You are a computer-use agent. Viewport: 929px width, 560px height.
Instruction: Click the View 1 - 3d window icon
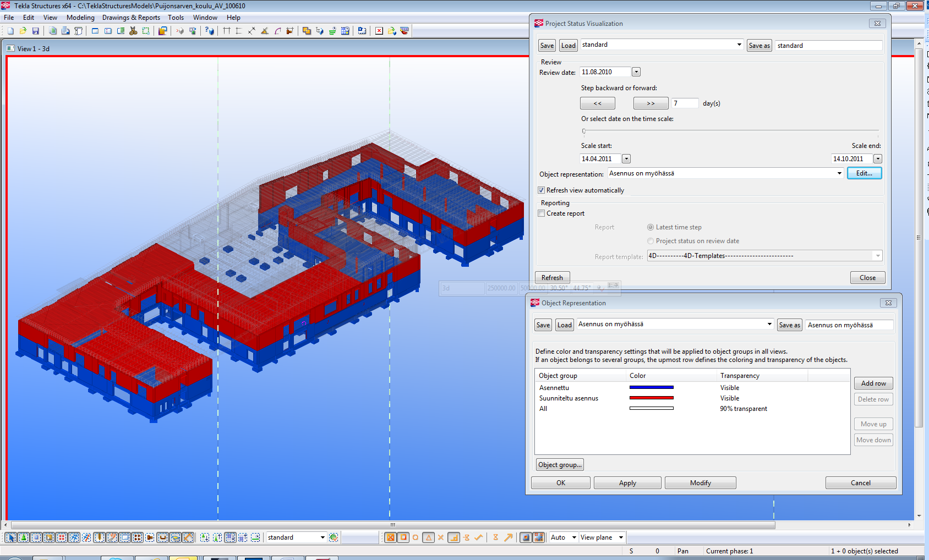click(x=10, y=48)
